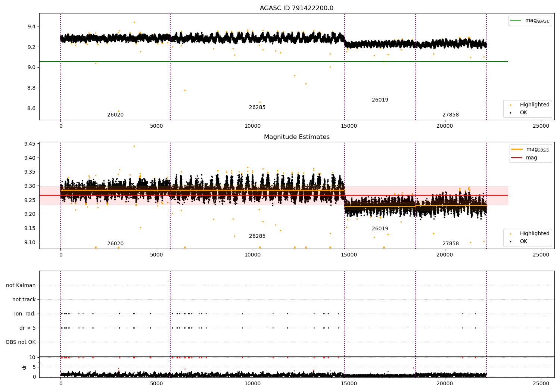Click the 9.35 y-axis tick label
The height and width of the screenshot is (392, 560).
30,172
